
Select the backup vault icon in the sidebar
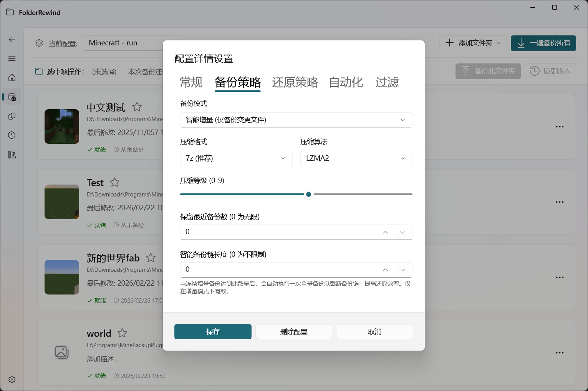tap(12, 97)
